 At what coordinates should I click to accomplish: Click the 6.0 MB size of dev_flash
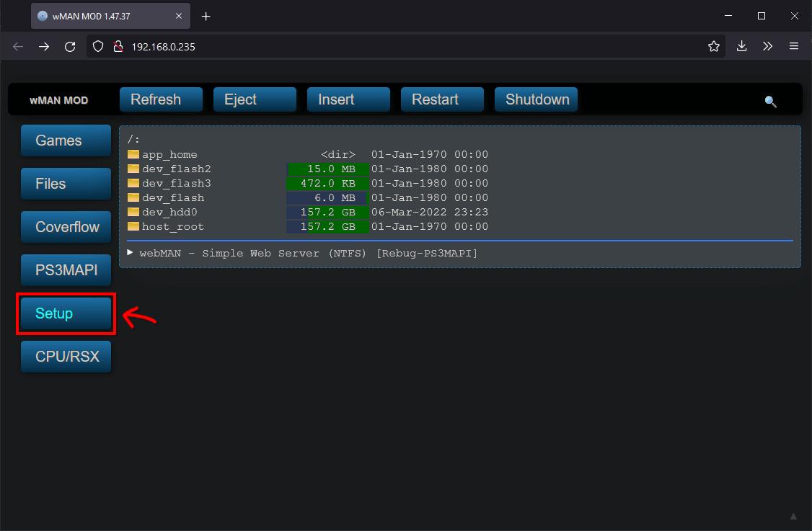[335, 197]
